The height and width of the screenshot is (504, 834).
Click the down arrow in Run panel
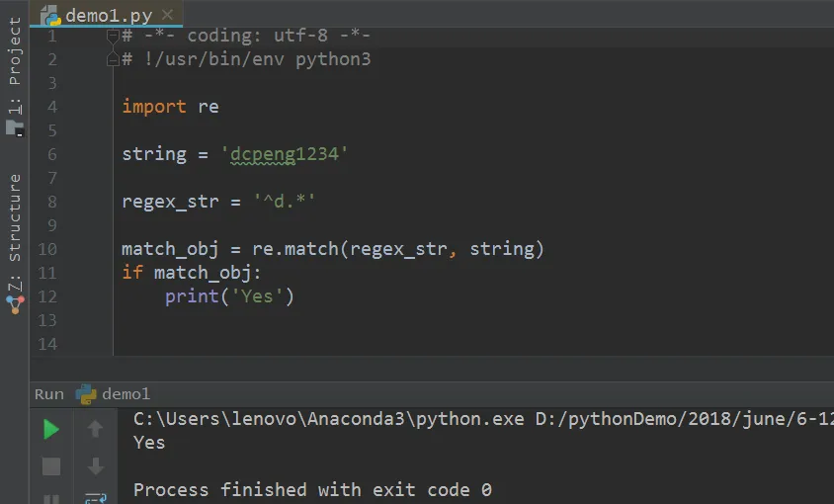click(95, 466)
